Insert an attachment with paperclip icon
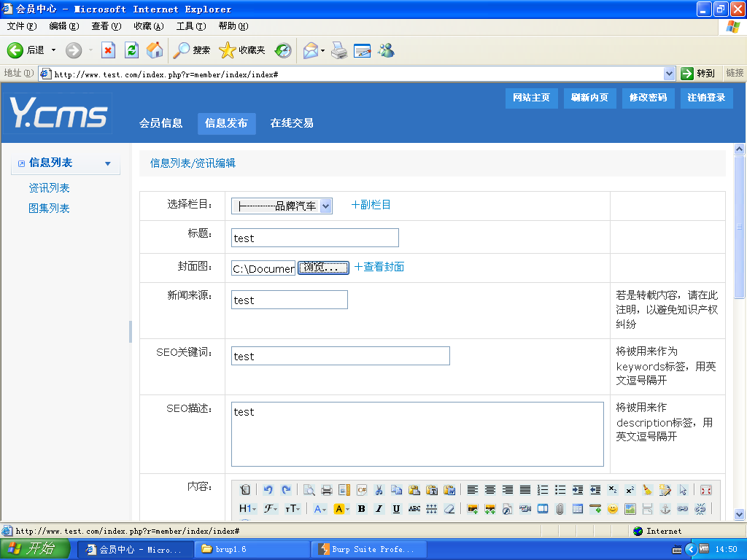Screen dimensions: 747x560 (560, 508)
